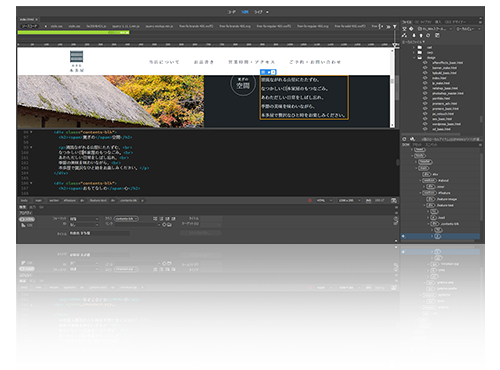Image resolution: width=500 pixels, height=370 pixels.
Task: Click the #feature tag in tag selector
Action: [x=69, y=200]
